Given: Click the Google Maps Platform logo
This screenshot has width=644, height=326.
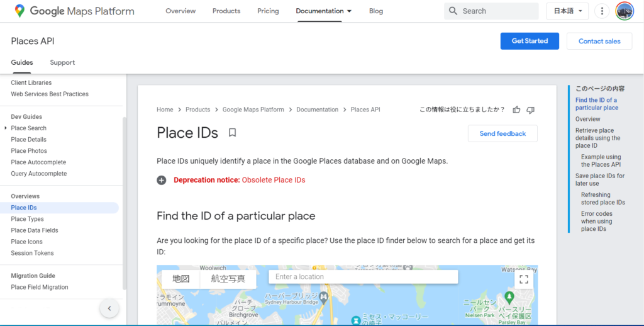Looking at the screenshot, I should click(74, 11).
